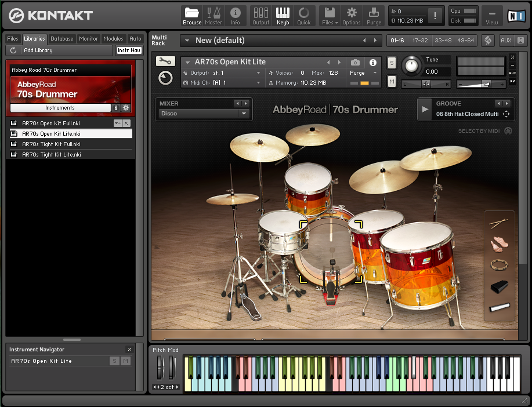The width and height of the screenshot is (532, 407).
Task: Switch to the Auto tab
Action: 135,39
